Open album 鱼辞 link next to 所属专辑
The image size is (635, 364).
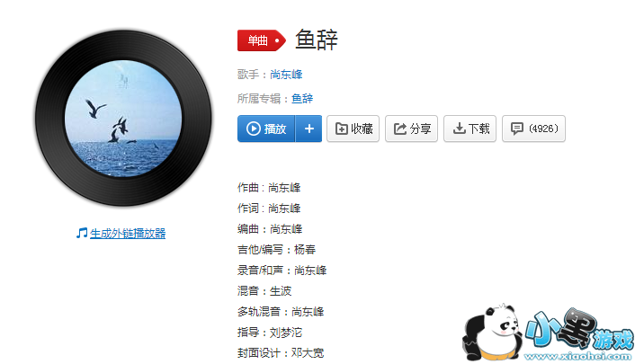tap(302, 98)
